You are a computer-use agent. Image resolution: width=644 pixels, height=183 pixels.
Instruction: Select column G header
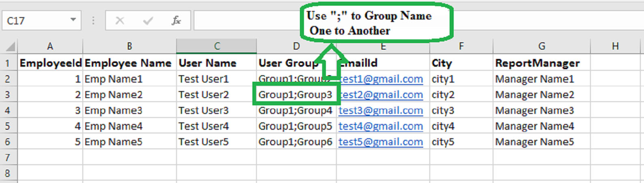pyautogui.click(x=541, y=46)
